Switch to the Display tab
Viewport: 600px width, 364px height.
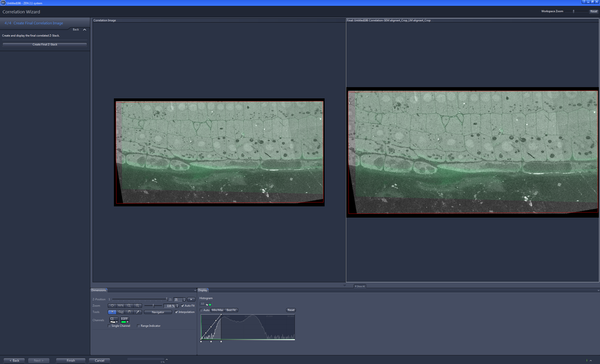click(x=202, y=290)
